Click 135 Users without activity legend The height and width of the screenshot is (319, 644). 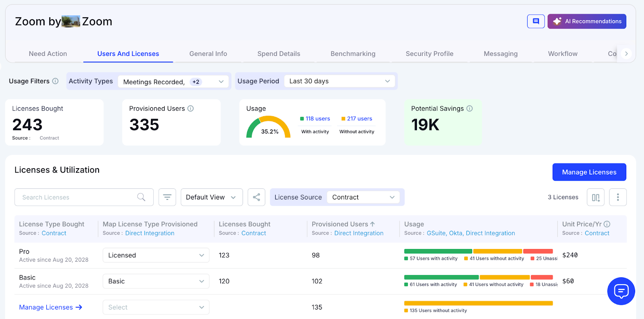click(436, 311)
